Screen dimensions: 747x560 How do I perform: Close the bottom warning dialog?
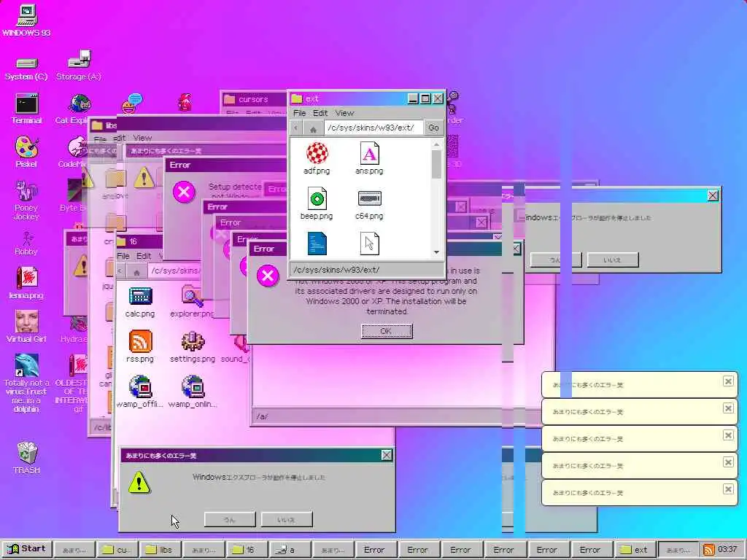click(x=387, y=455)
